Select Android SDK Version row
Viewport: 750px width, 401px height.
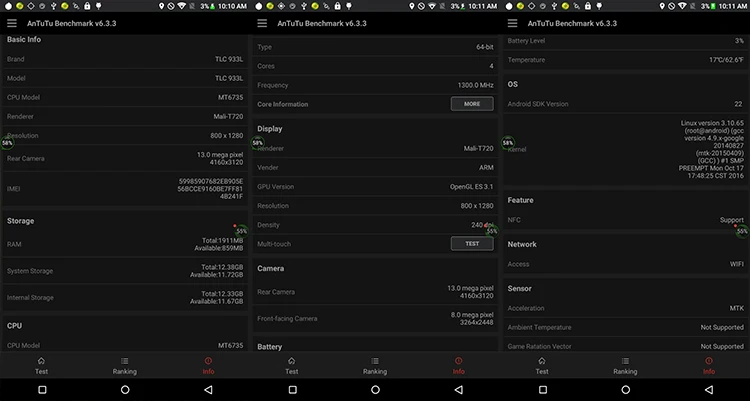[x=626, y=104]
